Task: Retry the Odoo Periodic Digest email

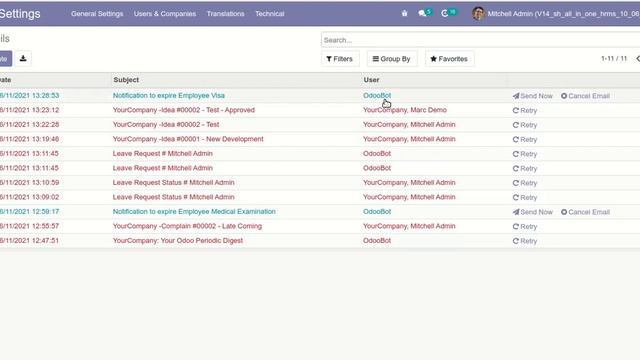Action: 524,241
